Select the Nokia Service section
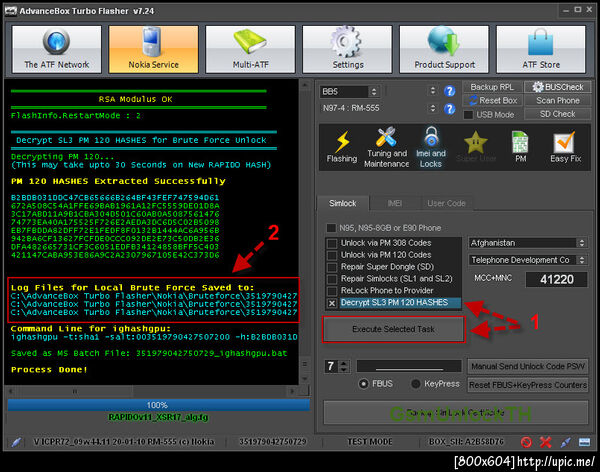Image resolution: width=600 pixels, height=472 pixels. pyautogui.click(x=153, y=49)
